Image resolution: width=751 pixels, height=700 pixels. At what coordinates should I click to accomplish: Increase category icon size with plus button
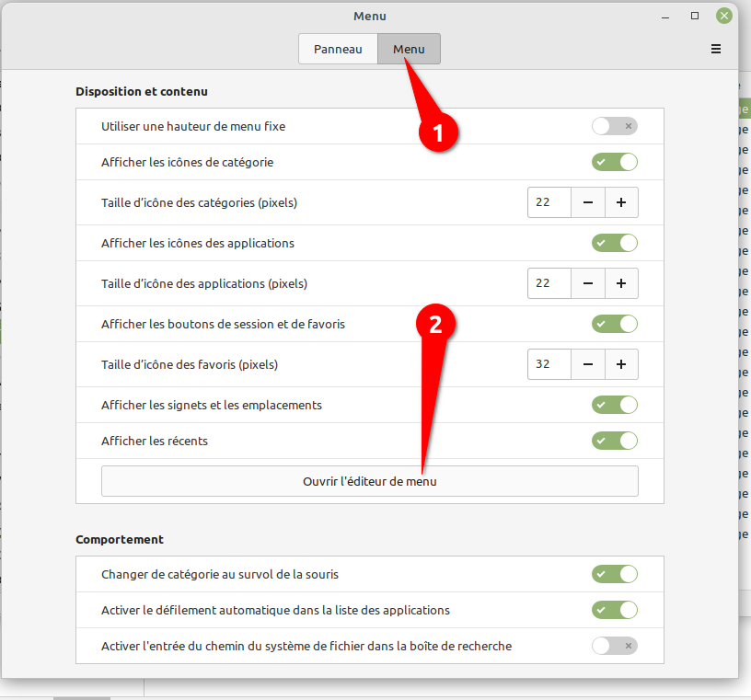pyautogui.click(x=621, y=202)
